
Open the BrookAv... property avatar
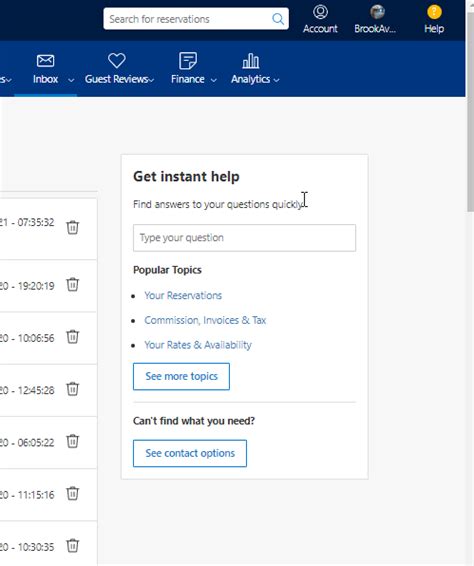(377, 12)
